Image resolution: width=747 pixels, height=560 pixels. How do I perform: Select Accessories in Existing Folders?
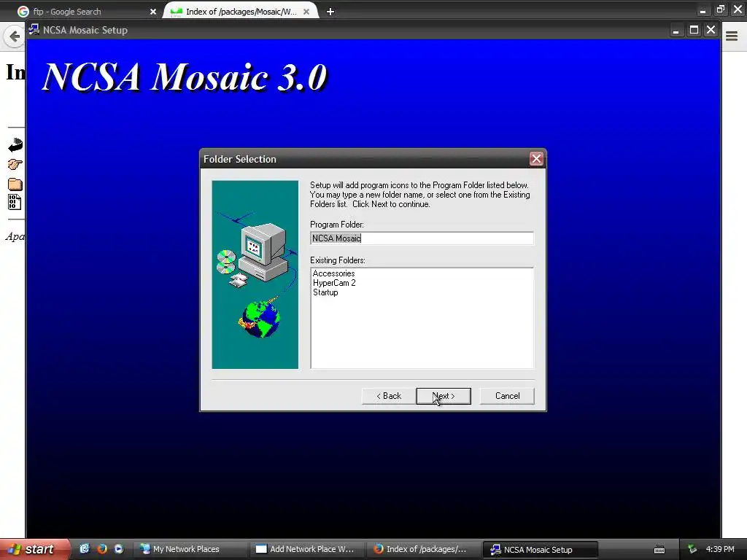coord(333,273)
